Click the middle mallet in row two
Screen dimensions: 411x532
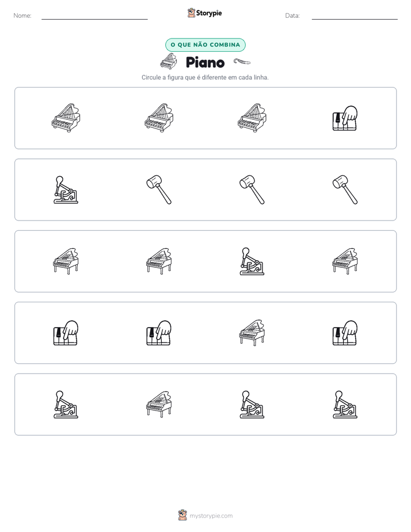(x=252, y=189)
